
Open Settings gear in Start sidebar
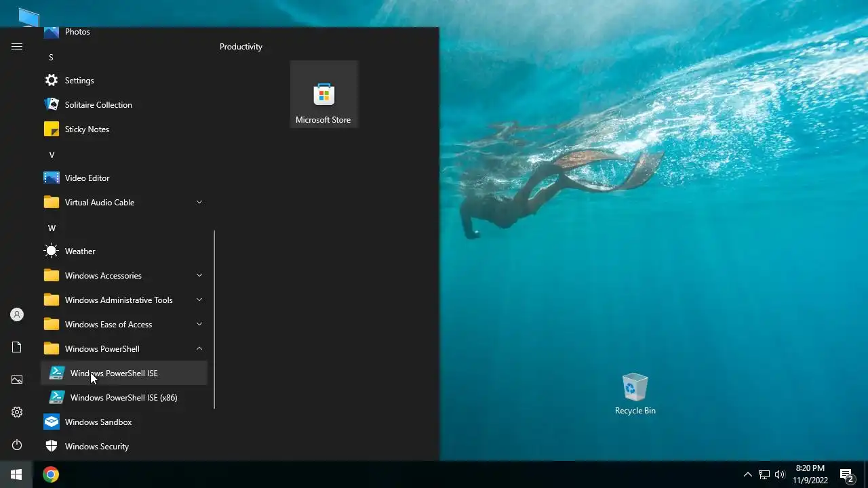(17, 412)
